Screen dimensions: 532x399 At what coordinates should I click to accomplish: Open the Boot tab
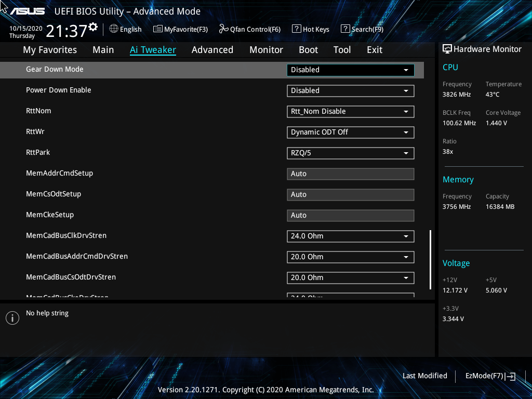click(308, 50)
